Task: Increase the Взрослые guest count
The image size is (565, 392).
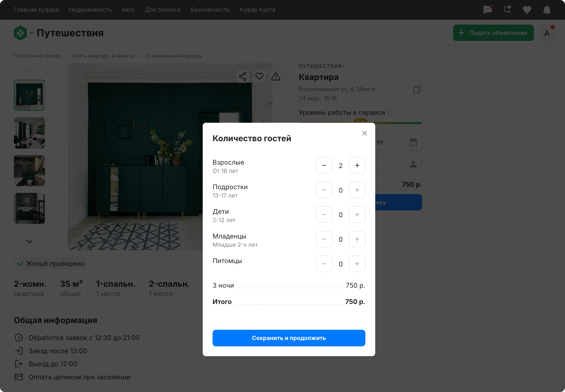Action: pyautogui.click(x=357, y=165)
